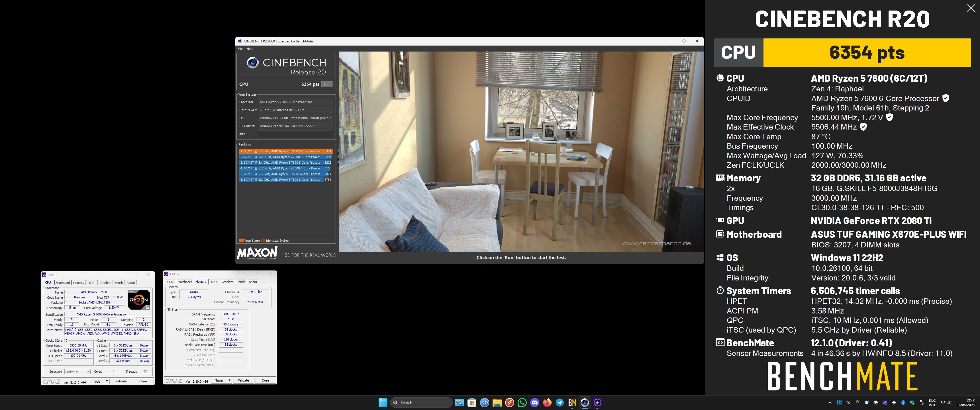Image resolution: width=980 pixels, height=410 pixels.
Task: Click airplane-shaped tray icon
Action: click(848, 403)
